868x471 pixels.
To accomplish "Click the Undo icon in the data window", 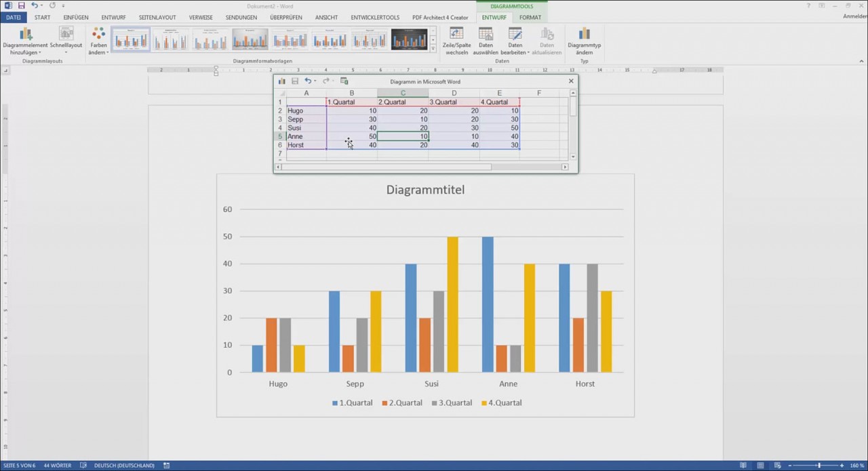I will tap(308, 81).
